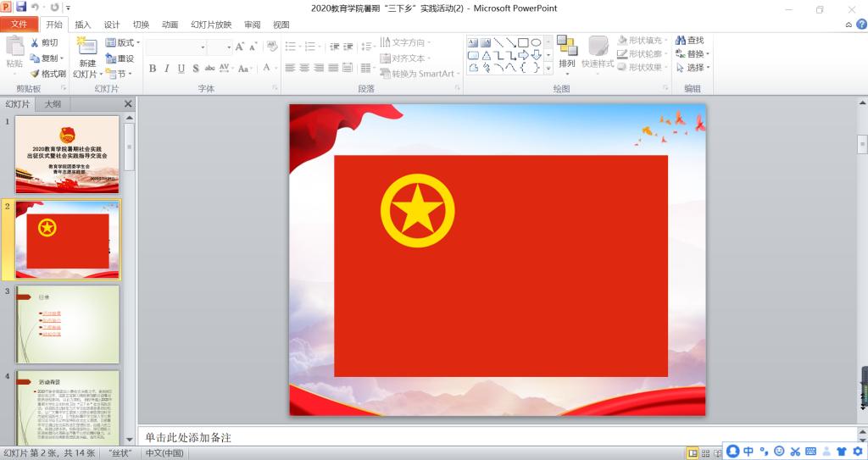Viewport: 868px width, 460px height.
Task: Toggle Italic formatting
Action: [167, 68]
